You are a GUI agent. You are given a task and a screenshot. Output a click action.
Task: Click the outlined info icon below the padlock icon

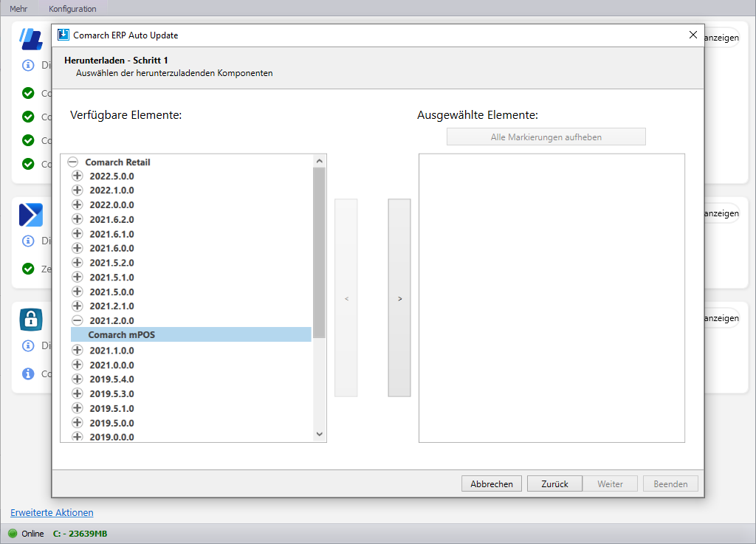point(29,345)
